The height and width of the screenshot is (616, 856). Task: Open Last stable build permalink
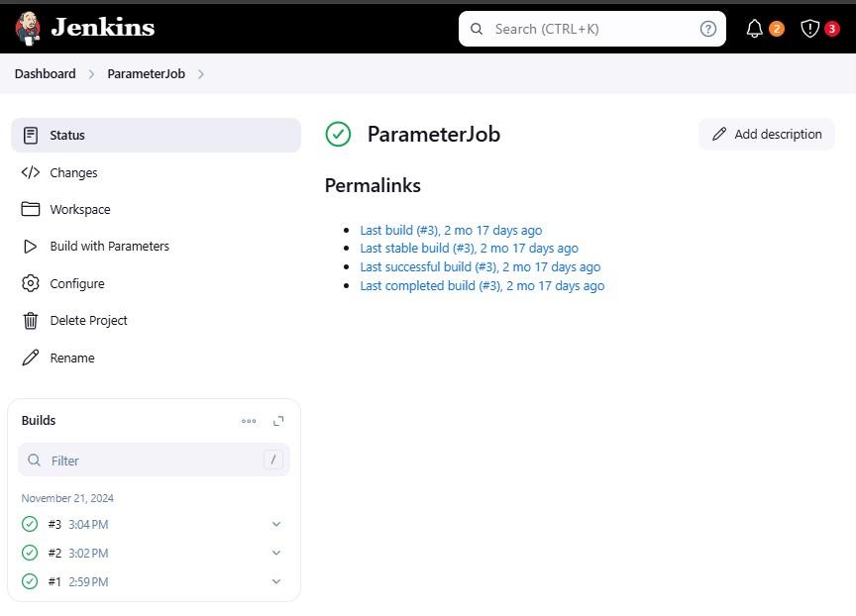(x=470, y=248)
